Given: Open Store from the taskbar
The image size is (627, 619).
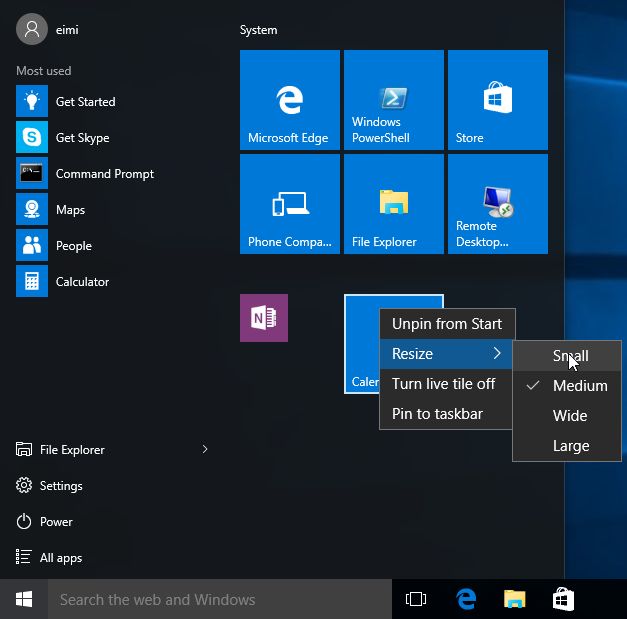Looking at the screenshot, I should tap(563, 599).
